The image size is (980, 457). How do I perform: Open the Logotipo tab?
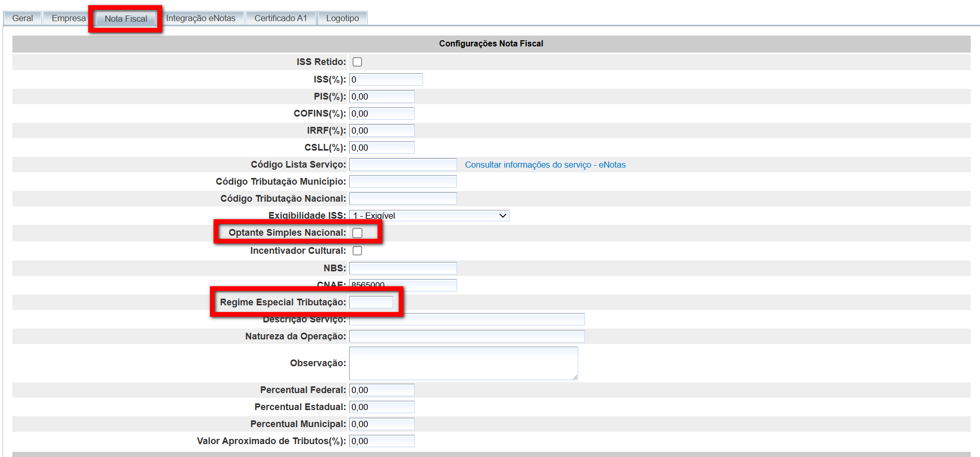[342, 18]
